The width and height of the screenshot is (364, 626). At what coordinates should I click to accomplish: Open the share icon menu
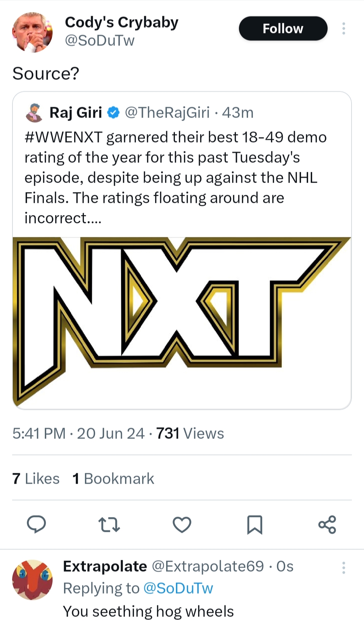pos(327,524)
